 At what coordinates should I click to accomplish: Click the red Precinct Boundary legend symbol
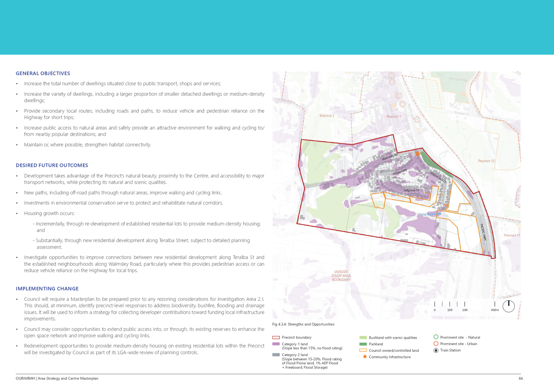coord(276,338)
